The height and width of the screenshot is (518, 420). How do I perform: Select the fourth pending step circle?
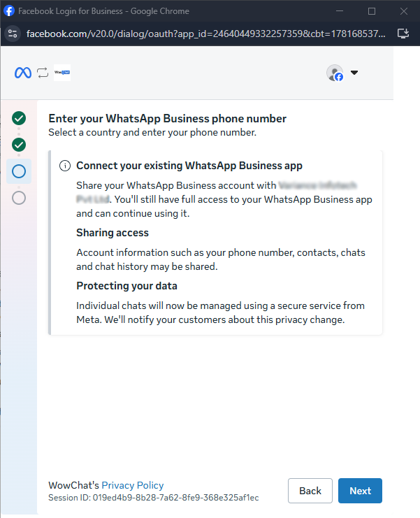[19, 198]
